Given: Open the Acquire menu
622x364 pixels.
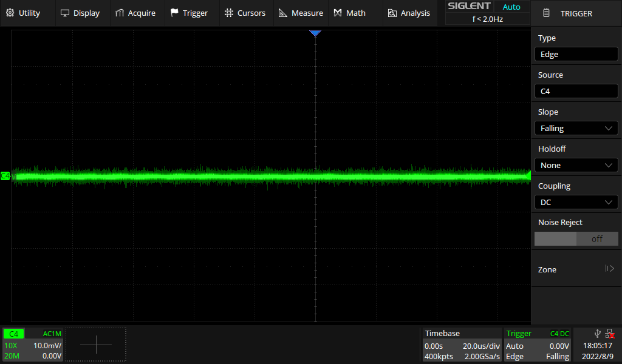Looking at the screenshot, I should coord(135,13).
